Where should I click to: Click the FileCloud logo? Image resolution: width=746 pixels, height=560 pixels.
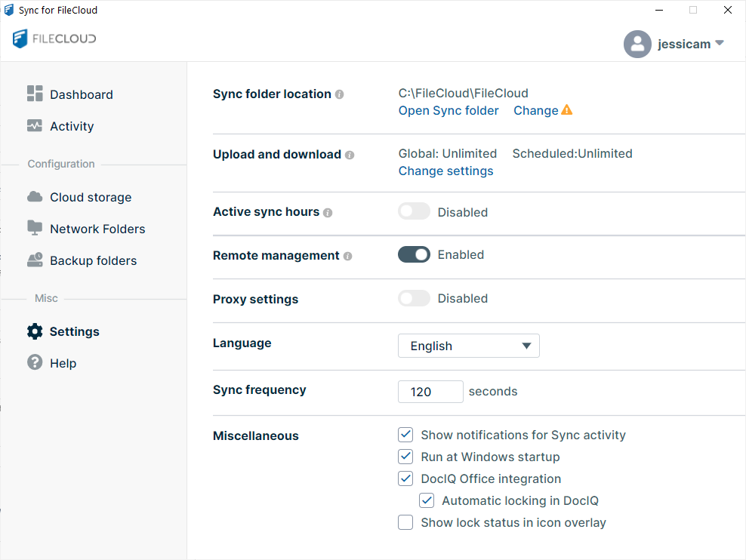54,38
